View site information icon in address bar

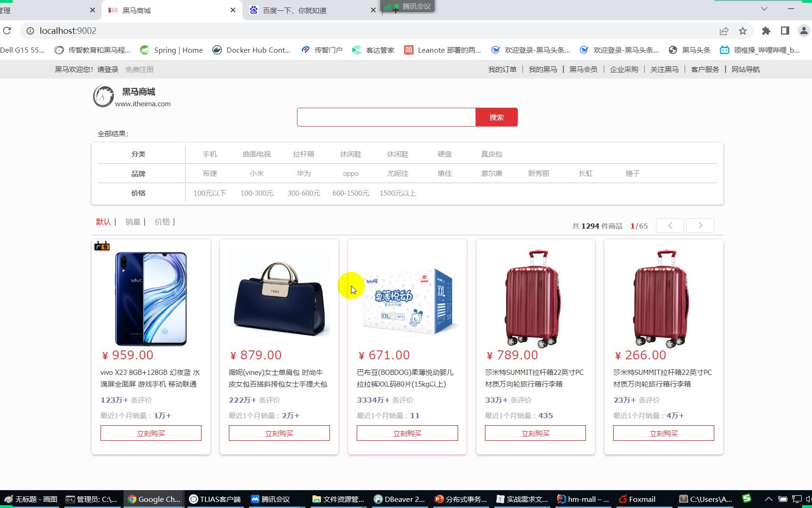(30, 31)
